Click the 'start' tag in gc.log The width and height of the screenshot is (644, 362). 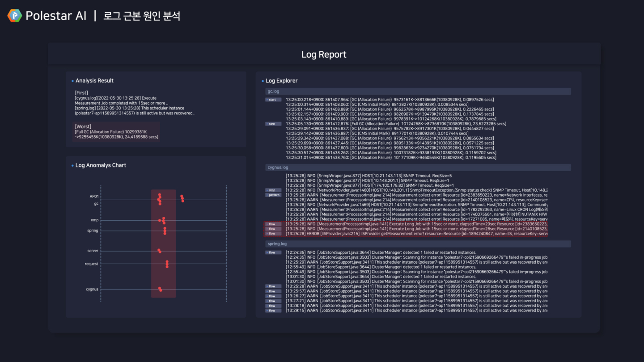pyautogui.click(x=272, y=100)
